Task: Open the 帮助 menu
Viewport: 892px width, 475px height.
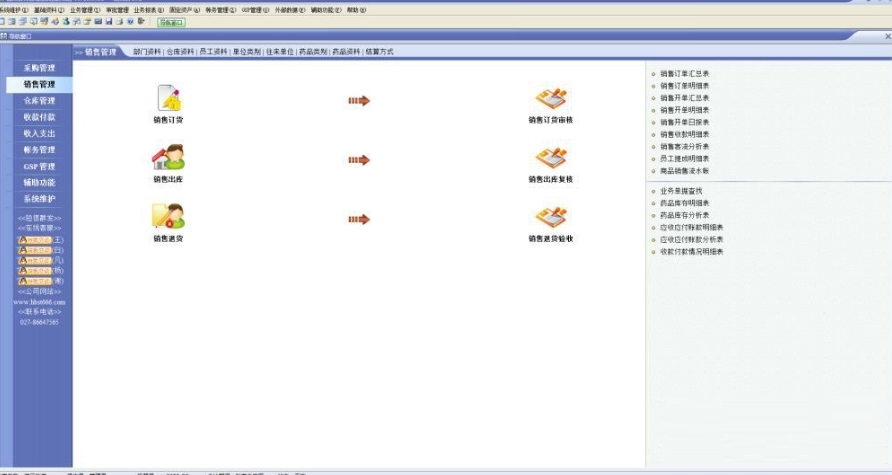Action: tap(357, 10)
